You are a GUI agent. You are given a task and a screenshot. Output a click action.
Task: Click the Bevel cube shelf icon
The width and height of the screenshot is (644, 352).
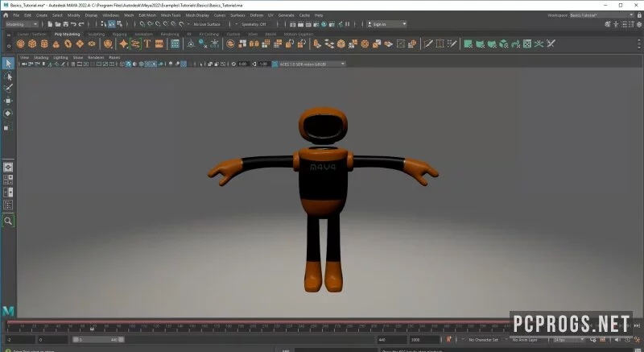coord(341,43)
